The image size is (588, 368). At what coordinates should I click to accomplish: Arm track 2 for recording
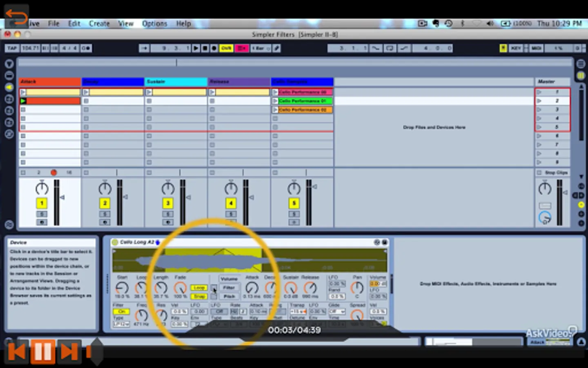[x=105, y=222]
